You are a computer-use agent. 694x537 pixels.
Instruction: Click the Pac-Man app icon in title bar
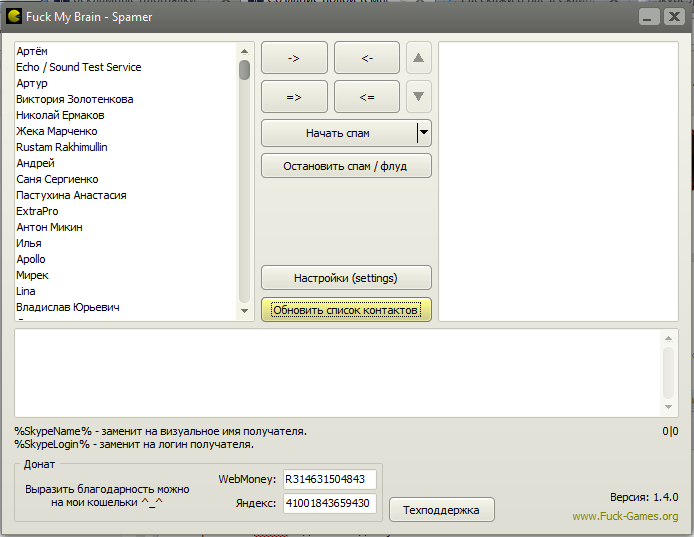14,16
